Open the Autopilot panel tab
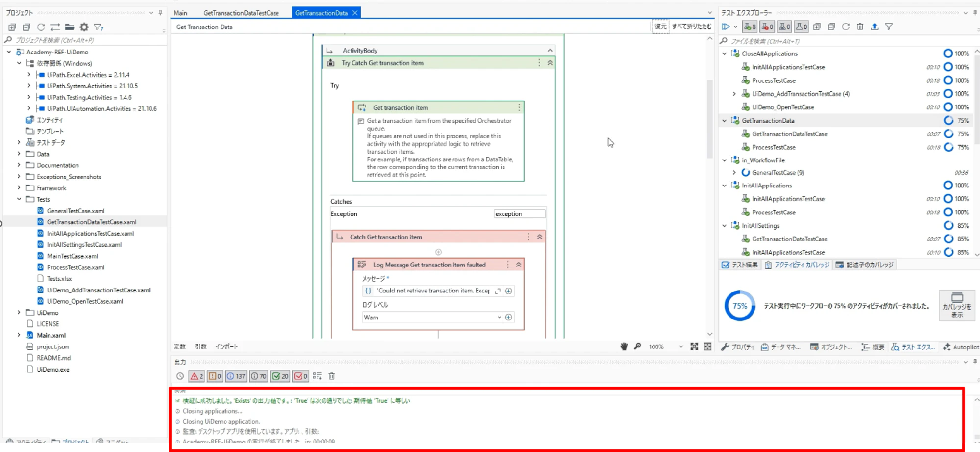980x452 pixels. 961,347
